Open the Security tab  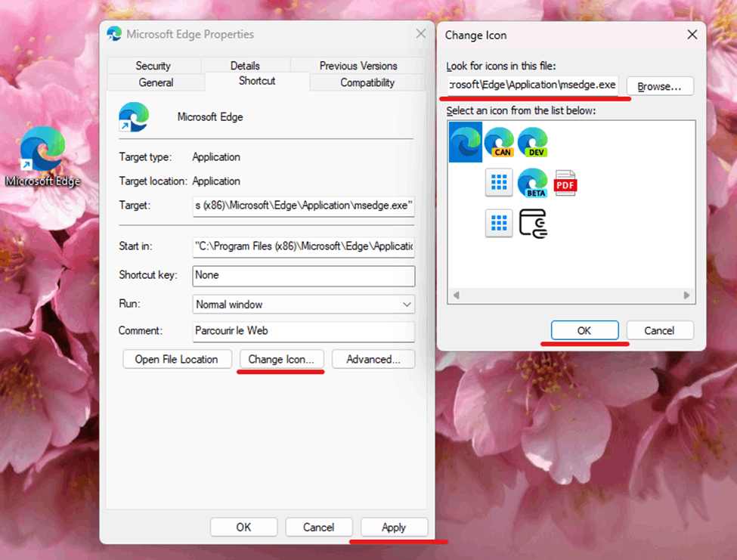click(x=153, y=66)
